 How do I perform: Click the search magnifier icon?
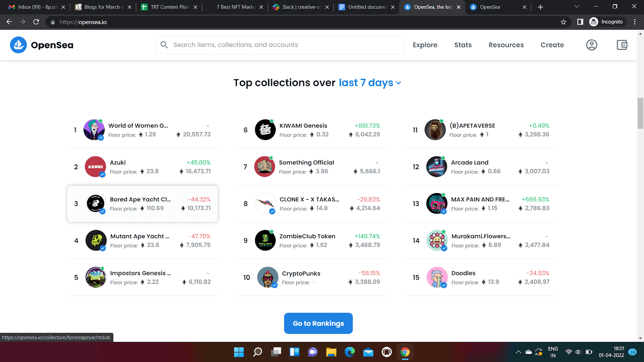164,45
